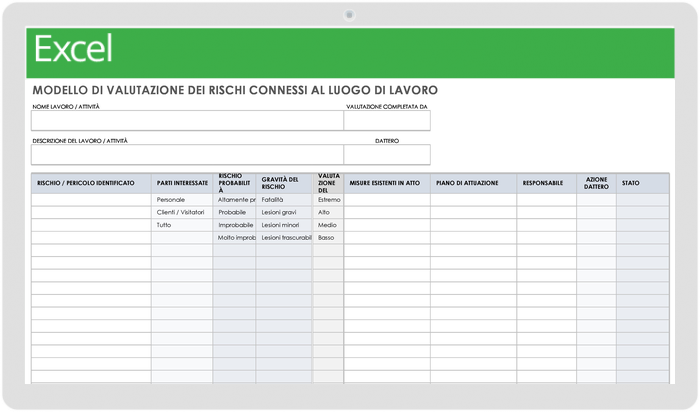
Task: Click the cell containing Alto
Action: point(328,212)
